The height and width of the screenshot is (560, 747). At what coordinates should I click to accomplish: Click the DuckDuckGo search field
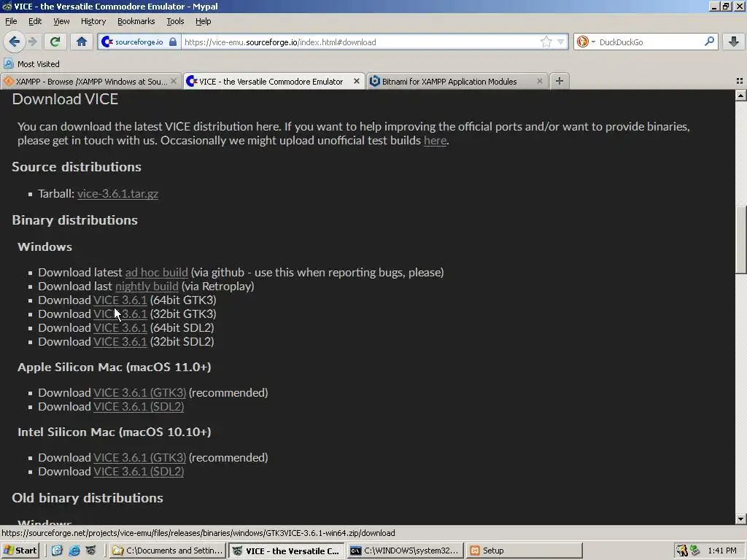(650, 42)
